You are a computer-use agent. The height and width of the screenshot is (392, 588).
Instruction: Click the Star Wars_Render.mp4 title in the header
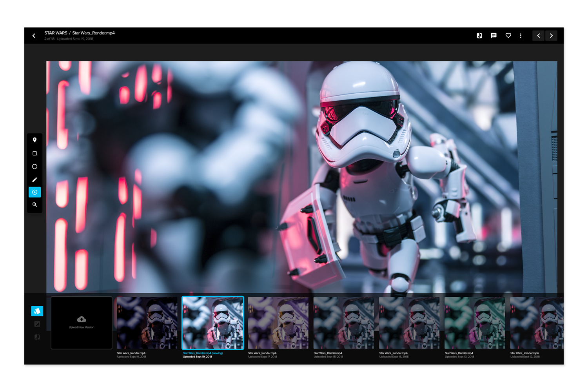93,33
